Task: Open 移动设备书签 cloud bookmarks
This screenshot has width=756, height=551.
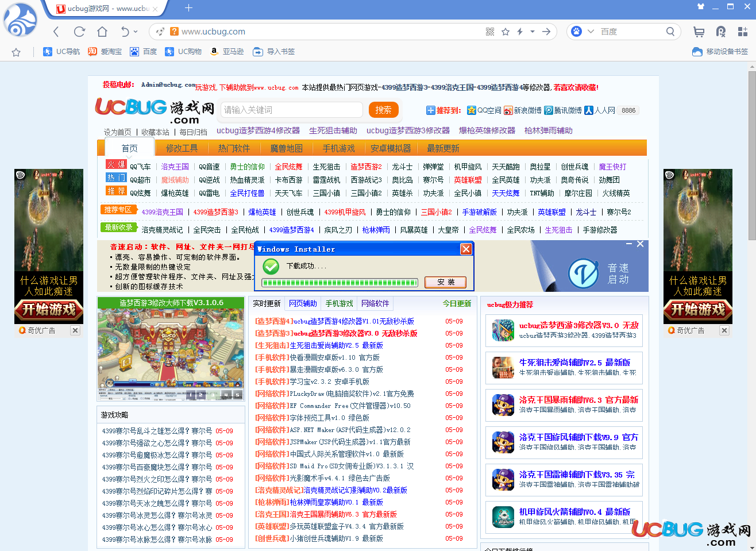Action: click(720, 52)
